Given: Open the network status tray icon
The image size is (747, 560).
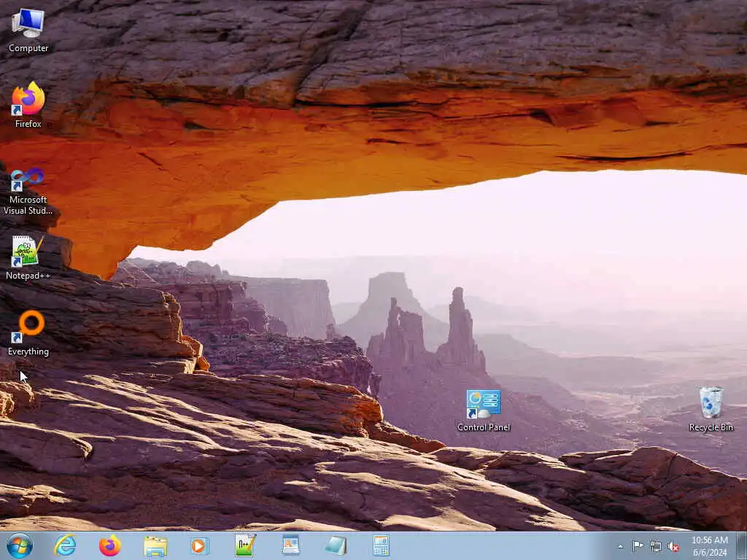Looking at the screenshot, I should [x=656, y=547].
